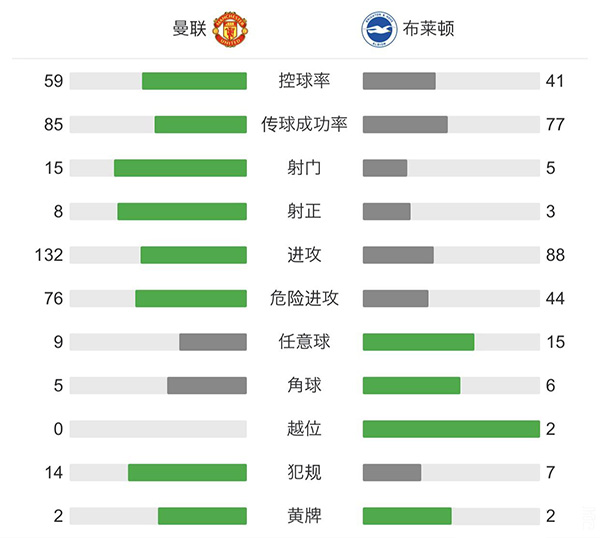Click Brighton's green 任意球 bar
This screenshot has width=600, height=538.
(x=418, y=342)
